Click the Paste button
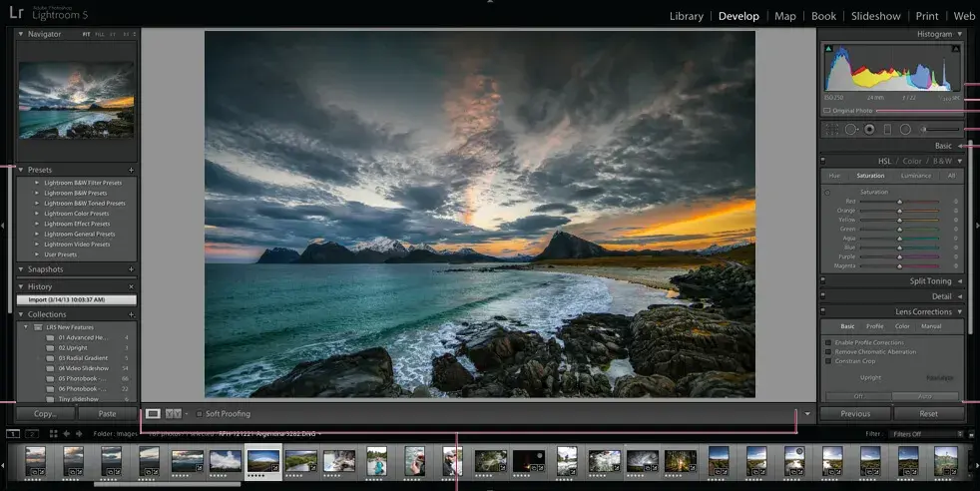This screenshot has width=980, height=491. (x=107, y=413)
